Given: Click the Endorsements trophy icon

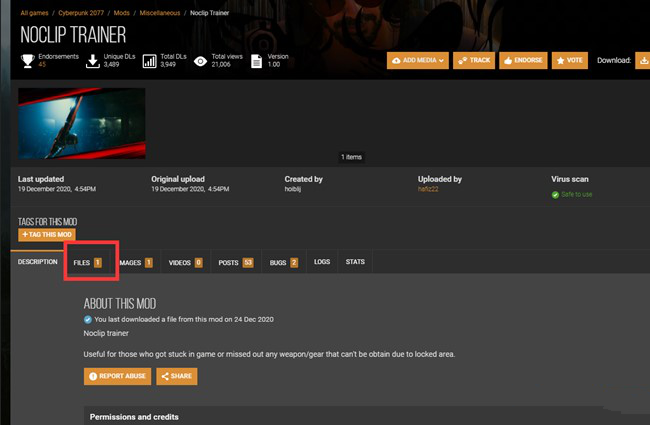Looking at the screenshot, I should tap(26, 60).
